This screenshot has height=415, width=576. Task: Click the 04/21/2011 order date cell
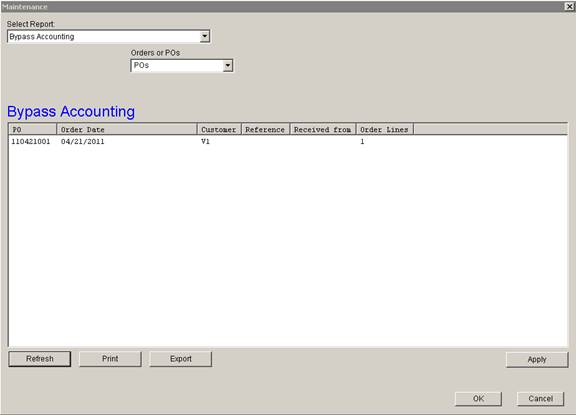tap(83, 141)
